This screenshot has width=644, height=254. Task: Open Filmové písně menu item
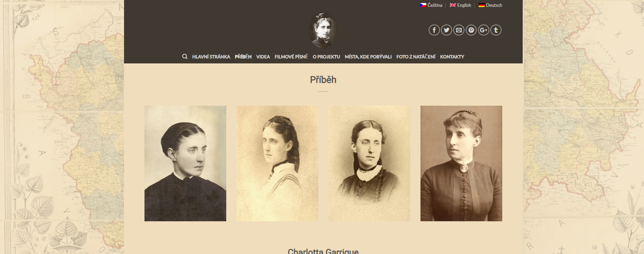[291, 57]
